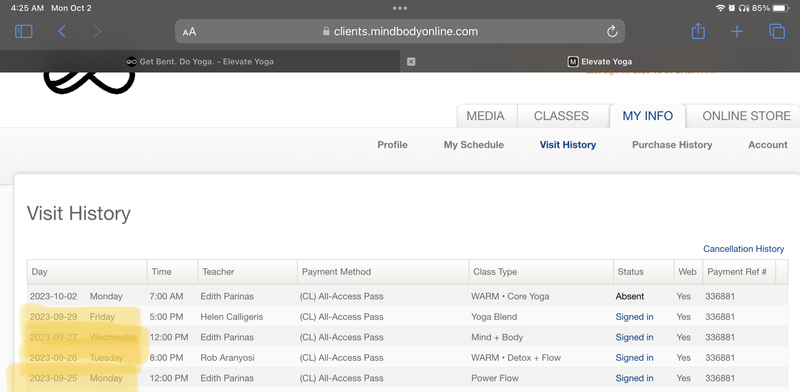Click the 2023-09-25 date cell
The height and width of the screenshot is (392, 800).
54,378
